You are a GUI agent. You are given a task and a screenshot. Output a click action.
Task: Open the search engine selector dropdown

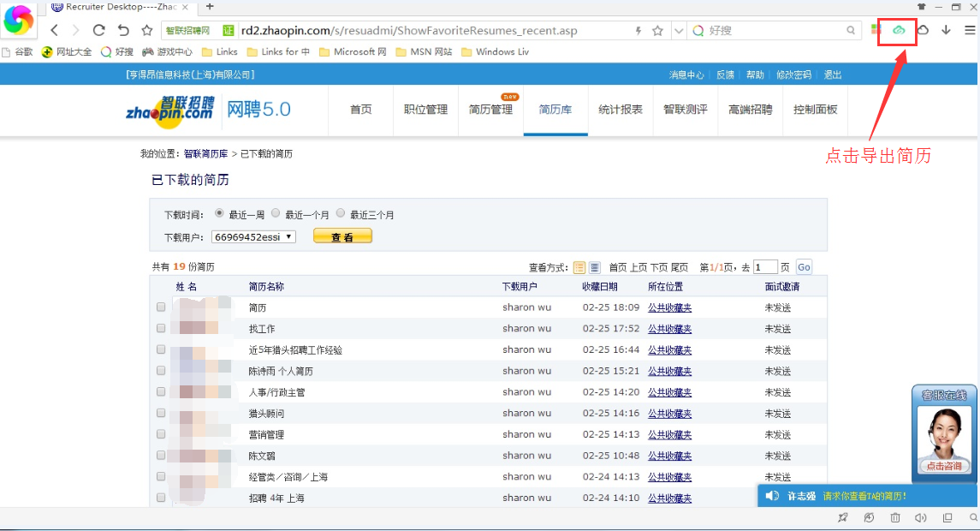698,30
